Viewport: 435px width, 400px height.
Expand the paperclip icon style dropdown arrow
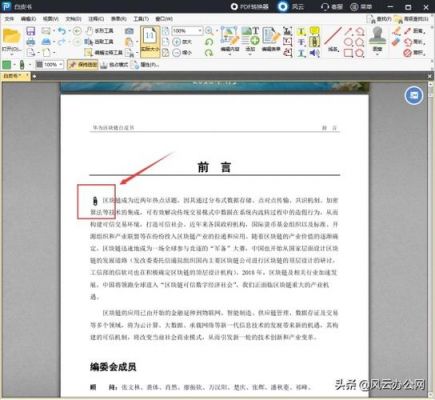[30, 65]
